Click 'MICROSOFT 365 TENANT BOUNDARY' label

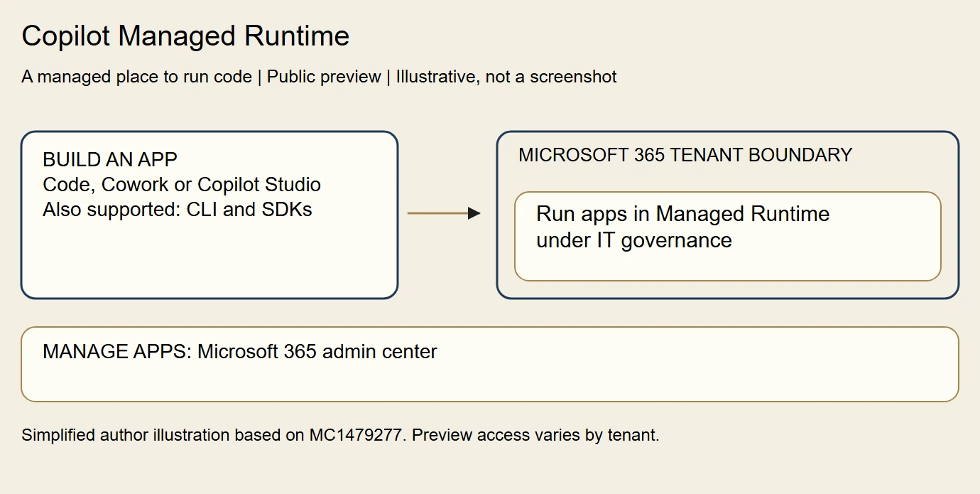[685, 155]
